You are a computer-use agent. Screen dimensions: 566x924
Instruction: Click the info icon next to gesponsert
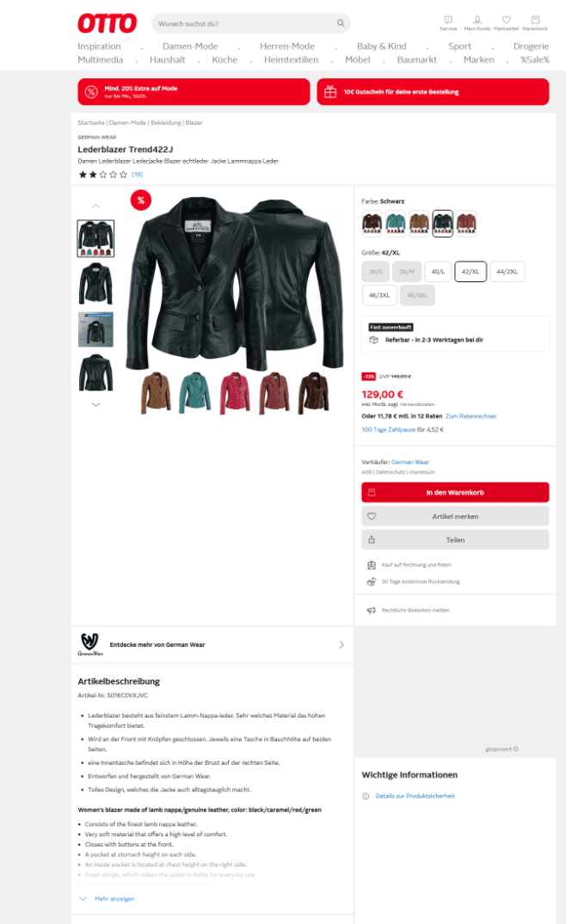point(516,749)
